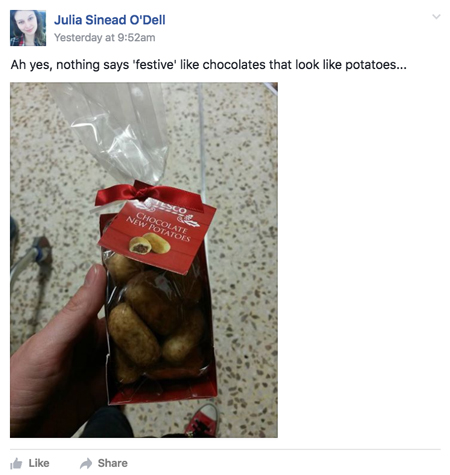Click the post caption text about festive chocolates
The height and width of the screenshot is (475, 450).
tap(208, 65)
